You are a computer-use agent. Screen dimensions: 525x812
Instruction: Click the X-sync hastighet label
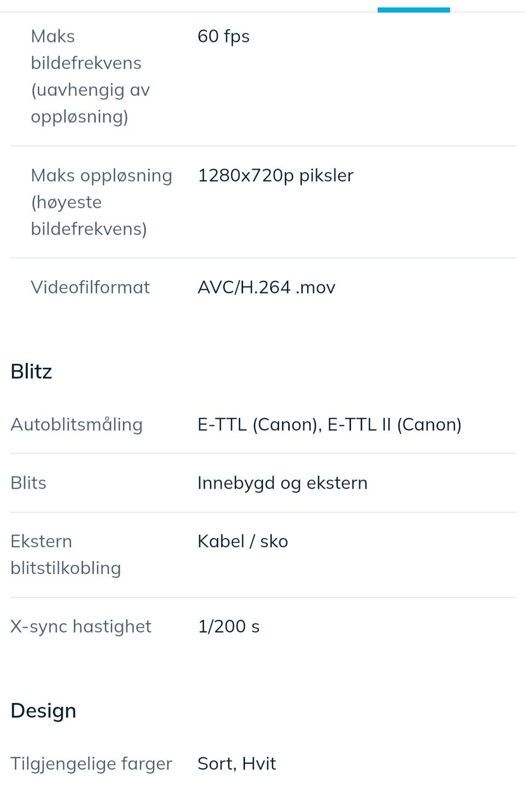tap(80, 627)
